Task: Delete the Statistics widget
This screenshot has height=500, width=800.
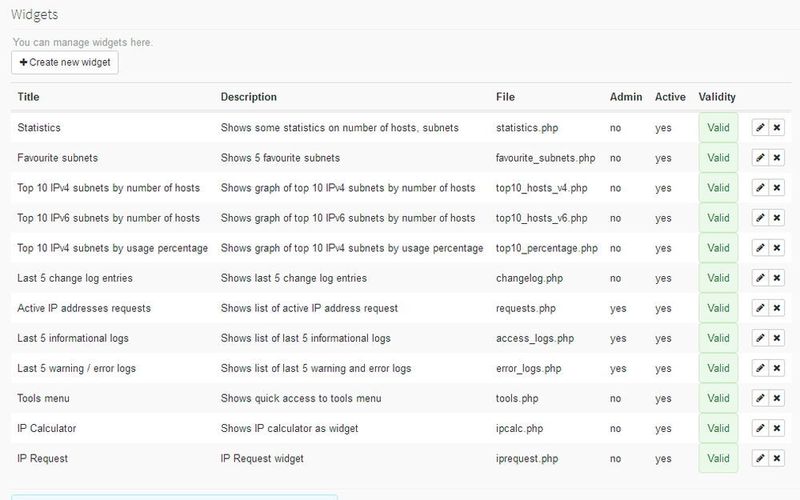Action: (777, 128)
